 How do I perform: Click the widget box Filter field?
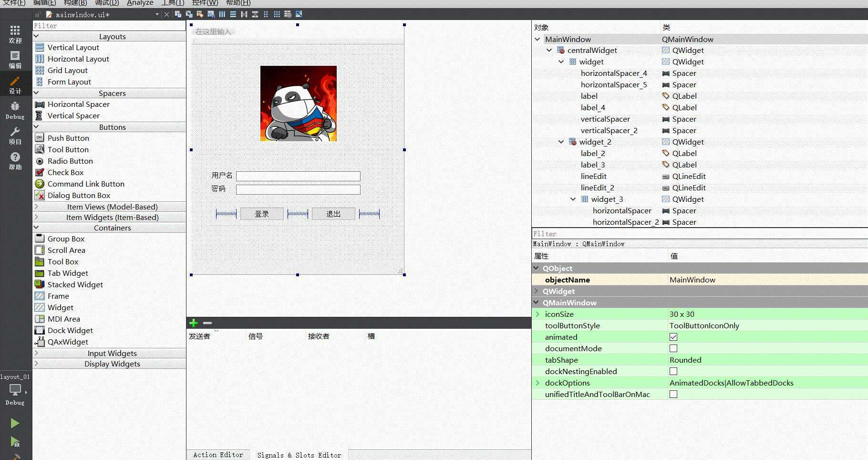(x=109, y=26)
